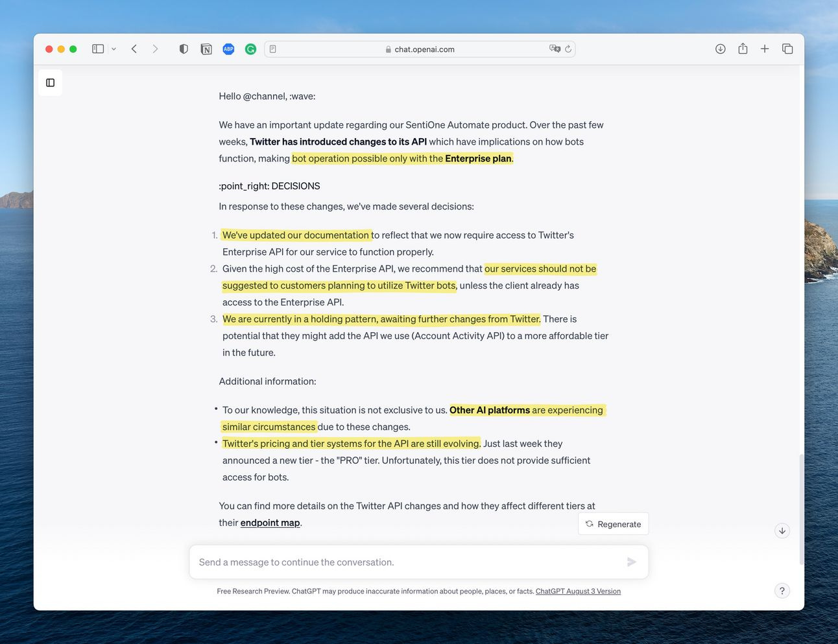Click the chat.openai.com address field
This screenshot has width=838, height=644.
click(x=420, y=49)
